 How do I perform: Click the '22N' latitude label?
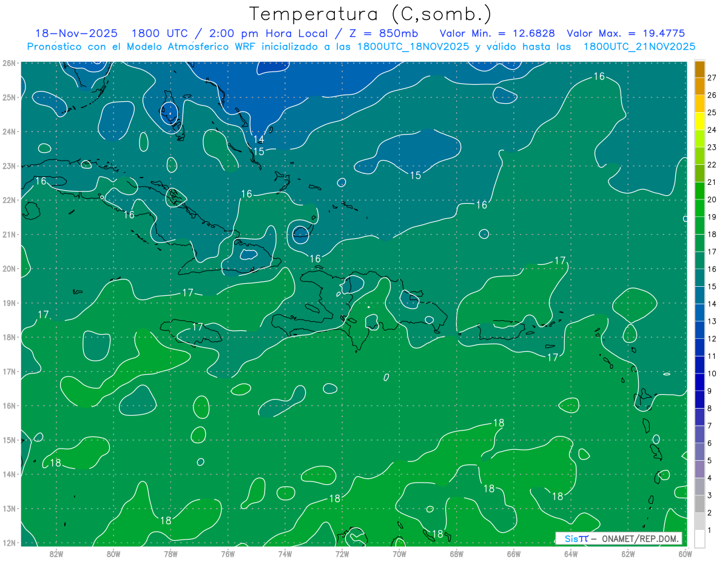pyautogui.click(x=9, y=200)
